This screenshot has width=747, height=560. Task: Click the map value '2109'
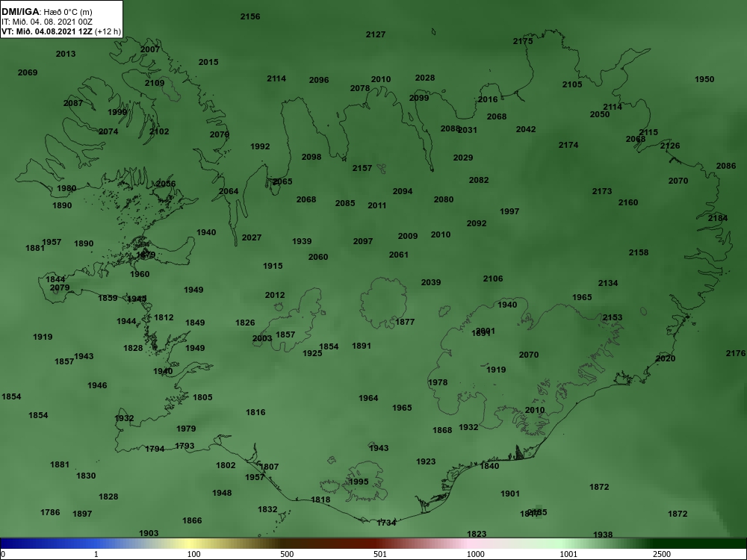[155, 83]
